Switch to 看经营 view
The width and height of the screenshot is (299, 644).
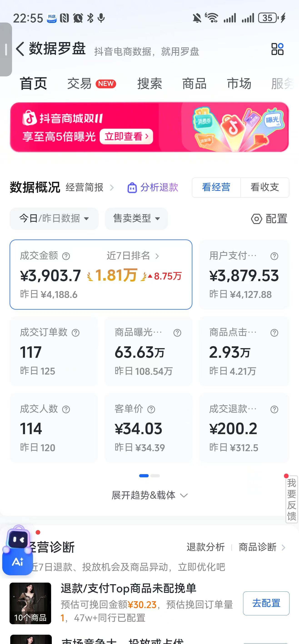216,188
